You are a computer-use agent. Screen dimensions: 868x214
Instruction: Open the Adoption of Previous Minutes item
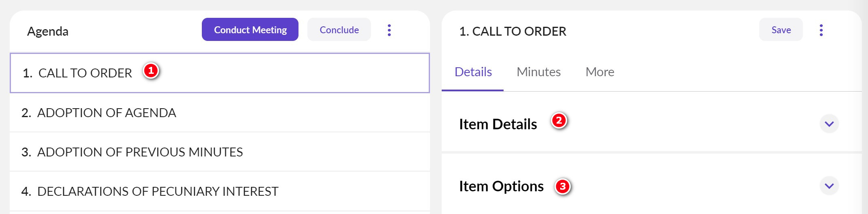[140, 152]
